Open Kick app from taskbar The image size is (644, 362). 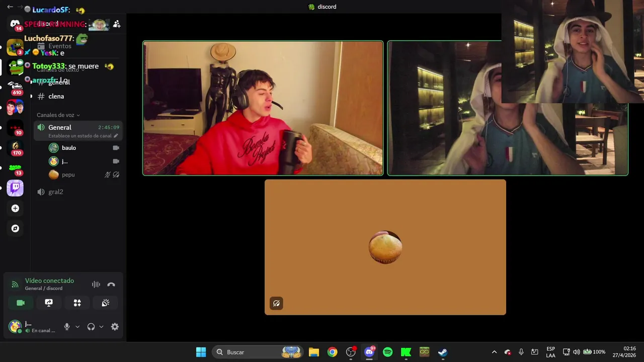406,352
